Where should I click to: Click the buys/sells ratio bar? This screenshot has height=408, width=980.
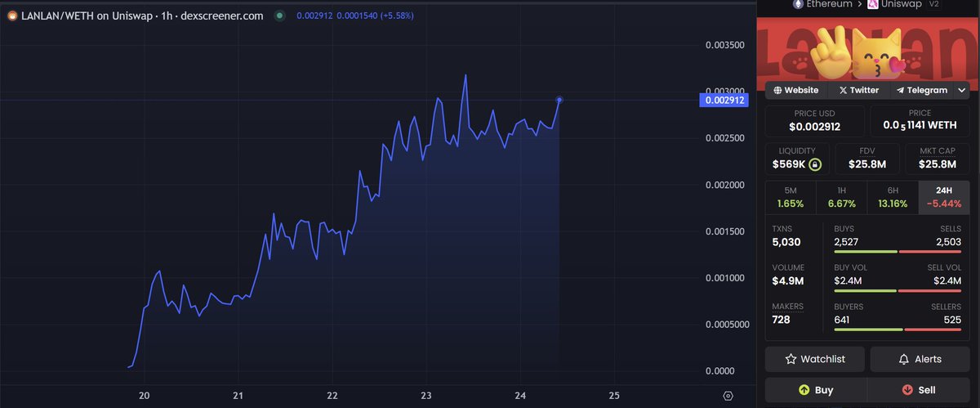click(x=898, y=252)
